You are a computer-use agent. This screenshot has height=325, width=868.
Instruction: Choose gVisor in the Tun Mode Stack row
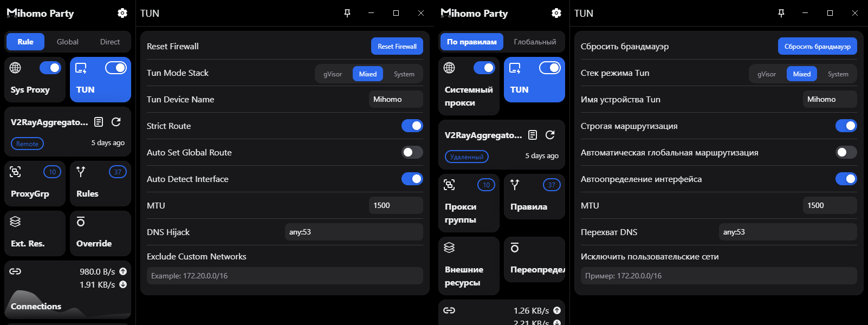point(333,74)
